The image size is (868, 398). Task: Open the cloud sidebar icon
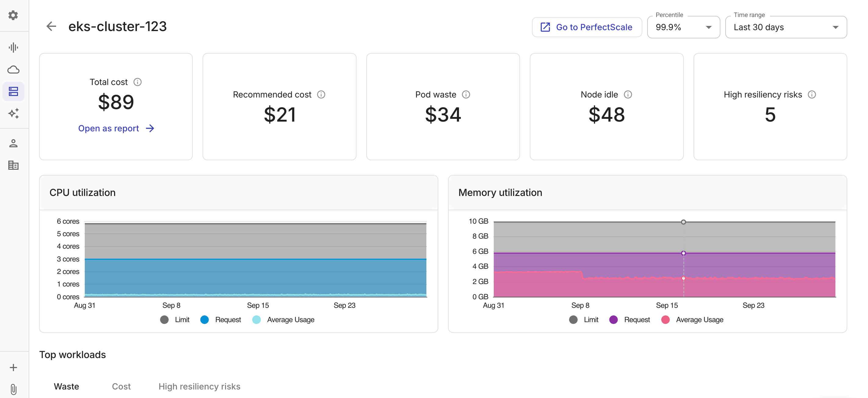pyautogui.click(x=13, y=69)
